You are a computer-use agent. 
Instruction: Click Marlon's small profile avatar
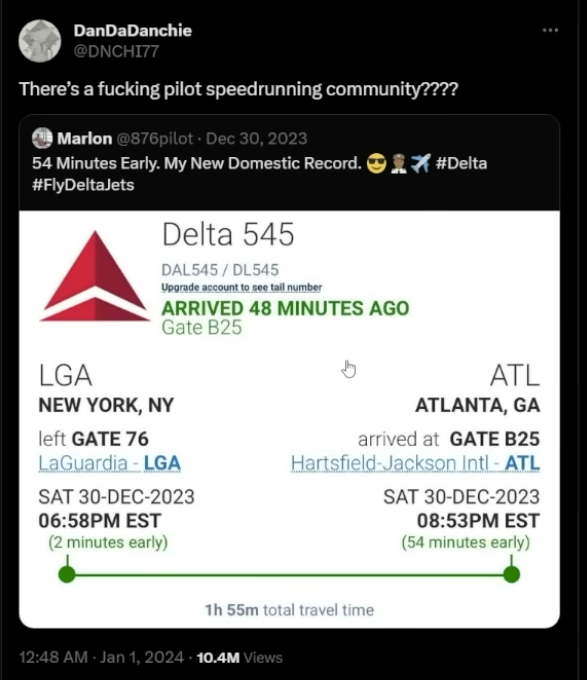(x=42, y=138)
